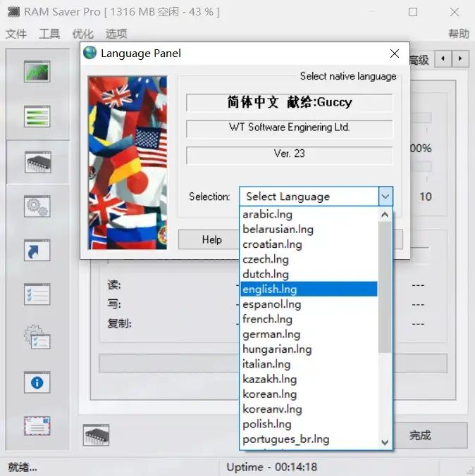The height and width of the screenshot is (476, 475).
Task: Click the RAM Saver Pro title bar icon
Action: (13, 12)
